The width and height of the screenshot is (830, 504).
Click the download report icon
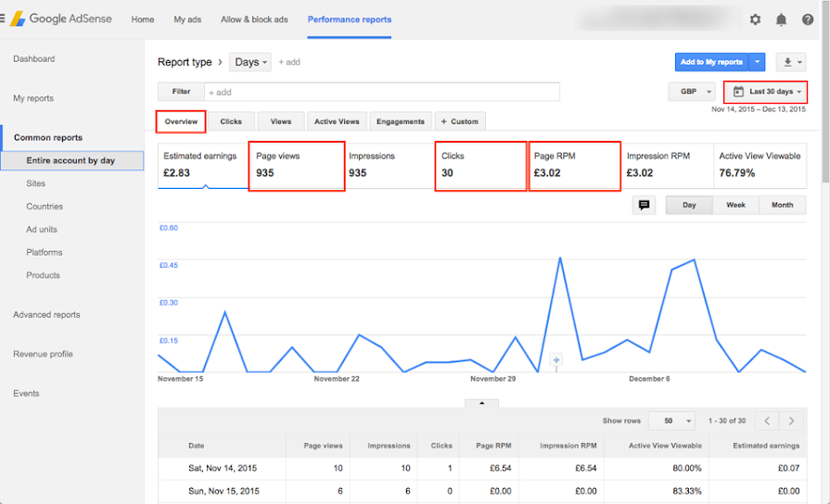point(791,62)
